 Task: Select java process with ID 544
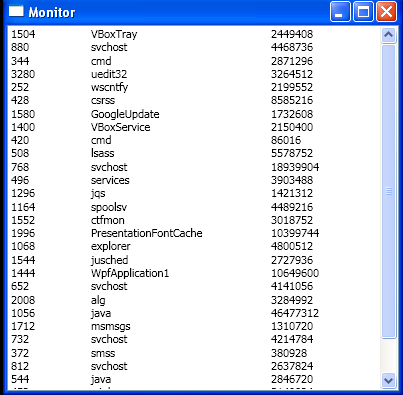click(195, 379)
